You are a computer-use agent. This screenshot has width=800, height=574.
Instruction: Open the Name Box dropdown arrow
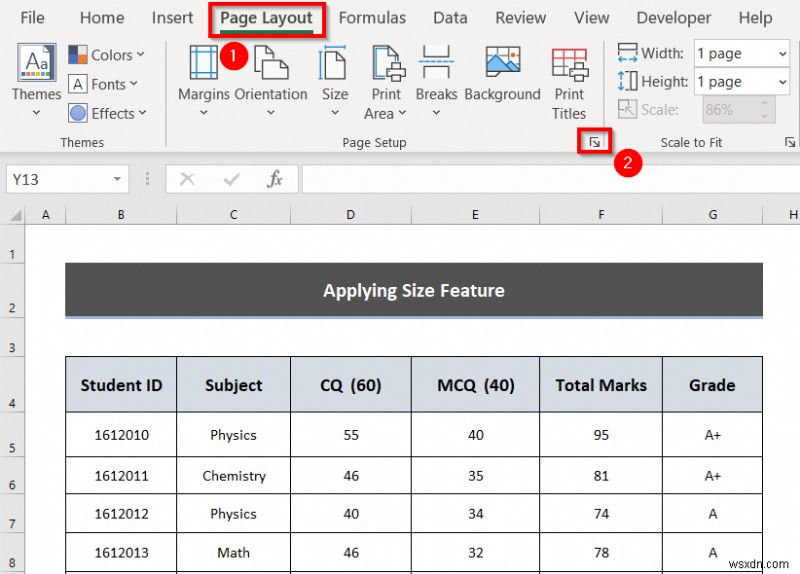117,179
